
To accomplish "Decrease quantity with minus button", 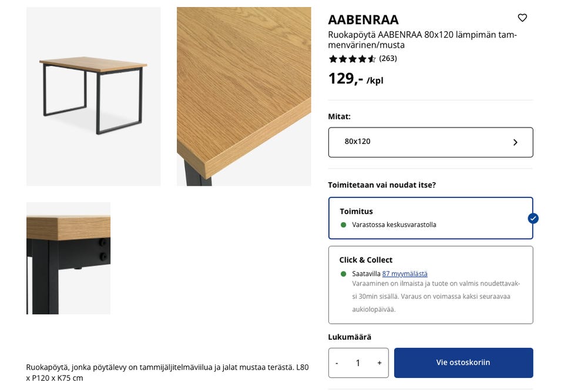I will (x=337, y=363).
